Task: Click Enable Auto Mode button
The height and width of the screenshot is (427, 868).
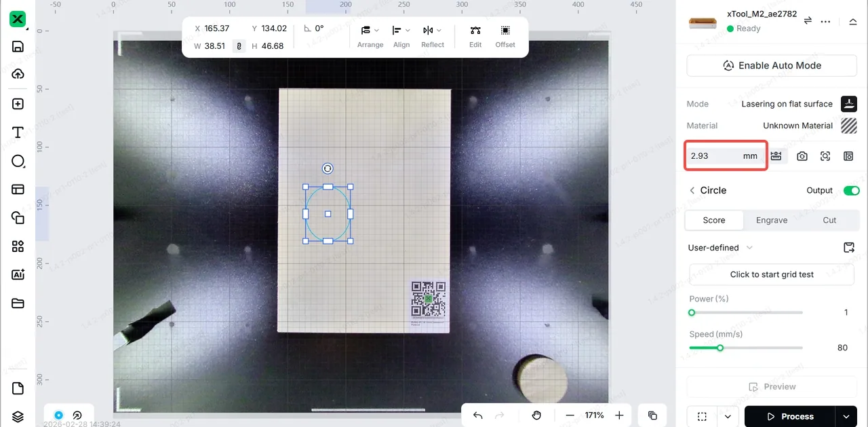Action: [x=772, y=66]
